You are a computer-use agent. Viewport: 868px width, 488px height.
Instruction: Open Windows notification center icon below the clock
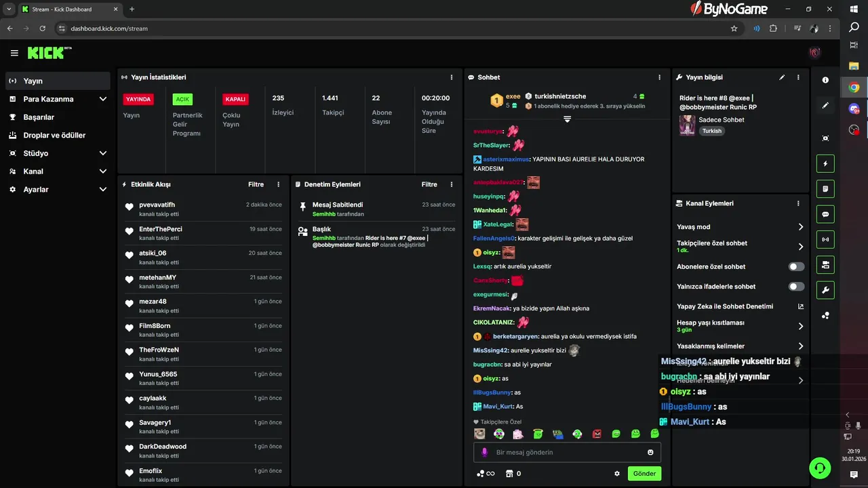[x=854, y=475]
